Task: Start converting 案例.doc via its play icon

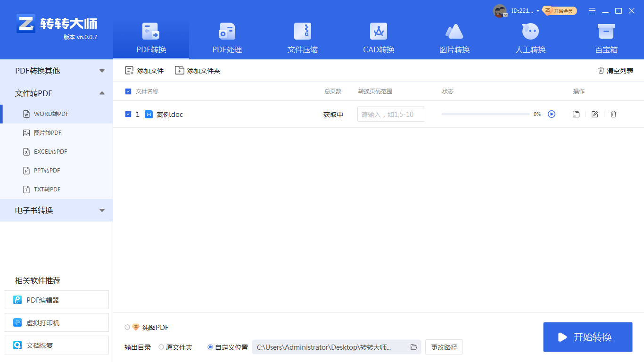Action: tap(552, 114)
